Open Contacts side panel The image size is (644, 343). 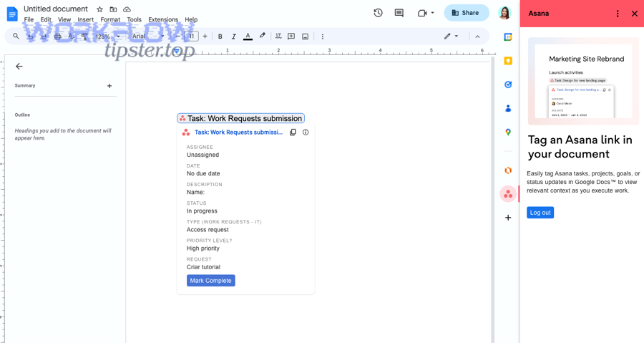[508, 108]
